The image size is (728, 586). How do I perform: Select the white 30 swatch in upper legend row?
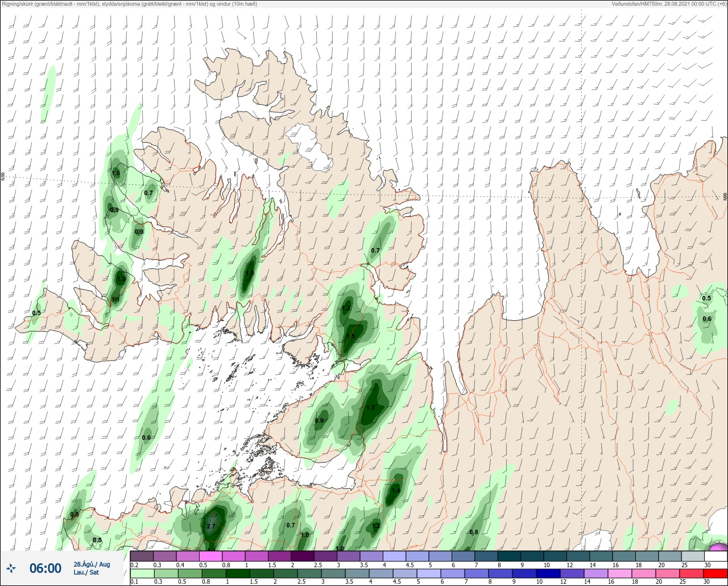coord(715,556)
